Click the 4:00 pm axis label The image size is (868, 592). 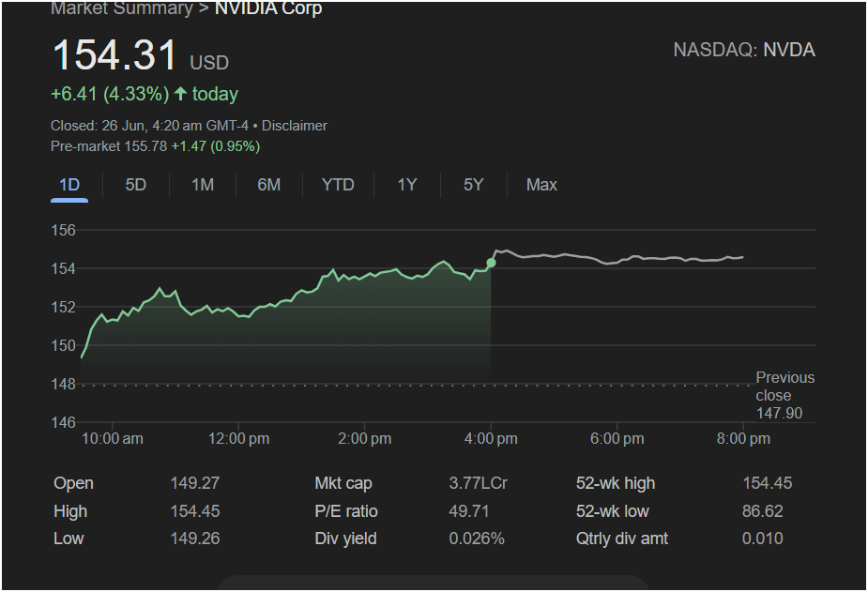pos(491,439)
